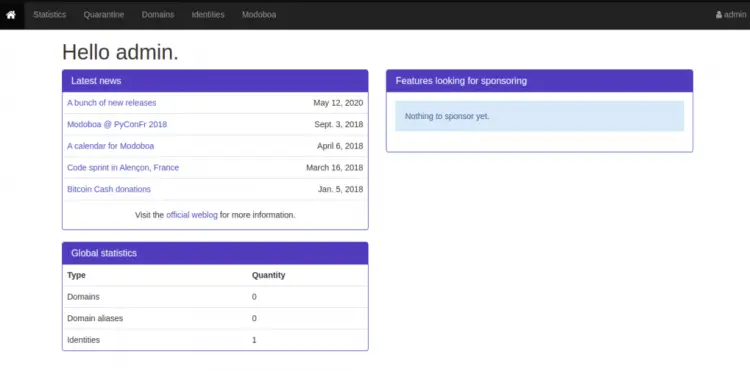This screenshot has height=371, width=750.
Task: Go to the home icon
Action: (x=11, y=15)
